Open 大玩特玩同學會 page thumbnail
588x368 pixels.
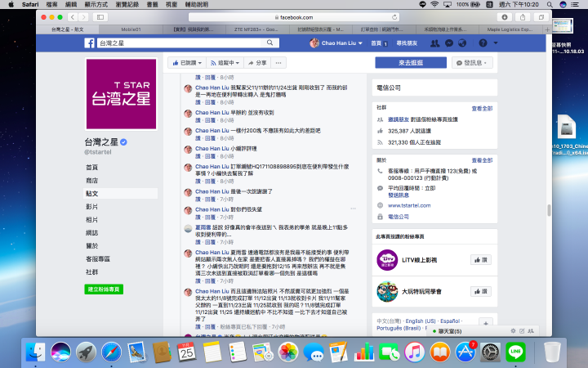[387, 291]
